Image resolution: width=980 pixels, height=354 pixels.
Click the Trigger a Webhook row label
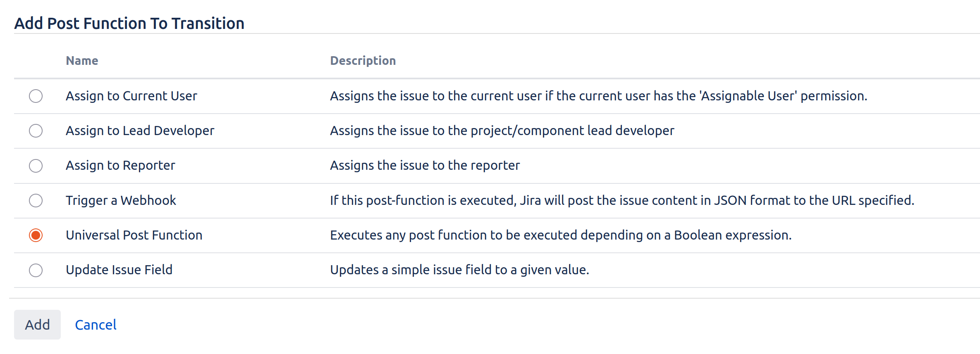[121, 200]
